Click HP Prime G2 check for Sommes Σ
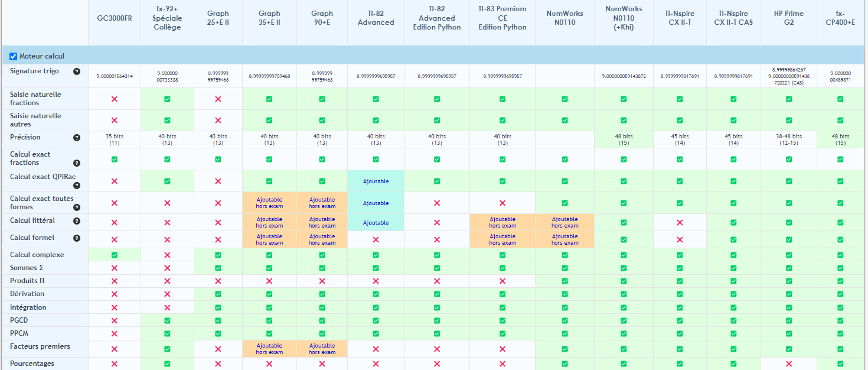868x370 pixels. pos(789,268)
